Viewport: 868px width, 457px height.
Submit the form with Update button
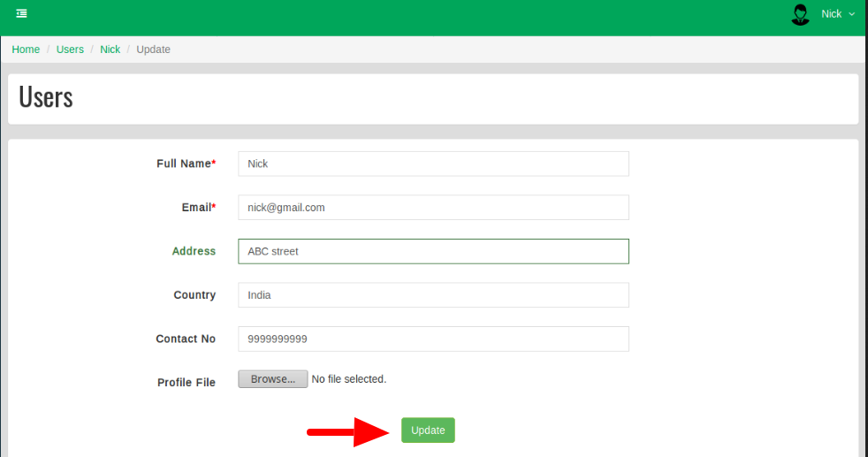(x=428, y=430)
